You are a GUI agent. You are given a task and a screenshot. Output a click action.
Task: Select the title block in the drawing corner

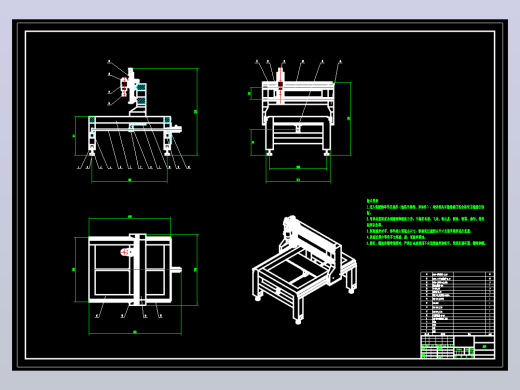[457, 347]
